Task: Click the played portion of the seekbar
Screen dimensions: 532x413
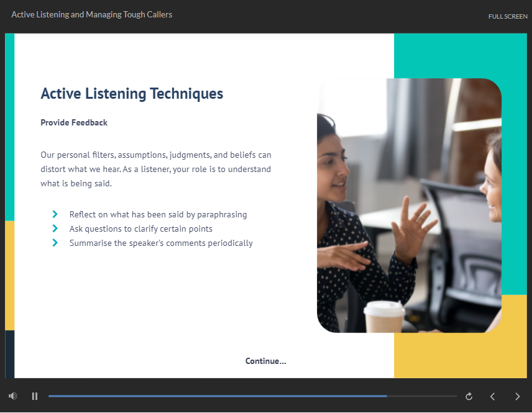Action: tap(218, 396)
